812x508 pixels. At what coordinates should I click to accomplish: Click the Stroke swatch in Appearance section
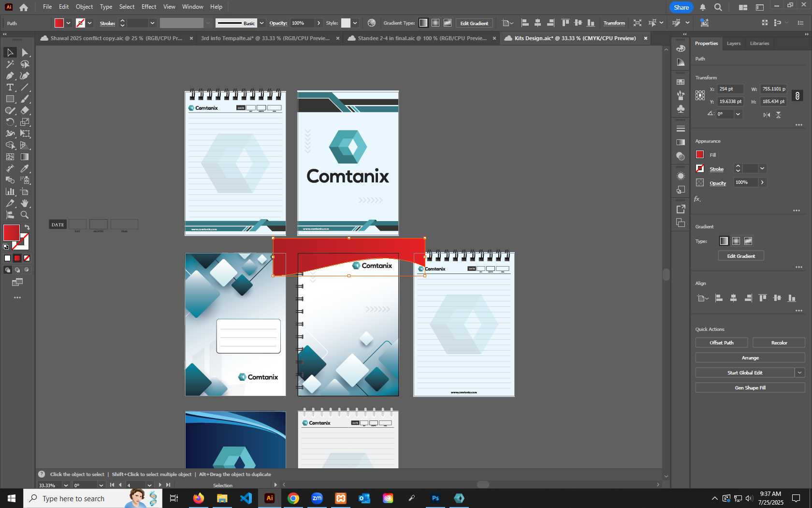pyautogui.click(x=700, y=168)
